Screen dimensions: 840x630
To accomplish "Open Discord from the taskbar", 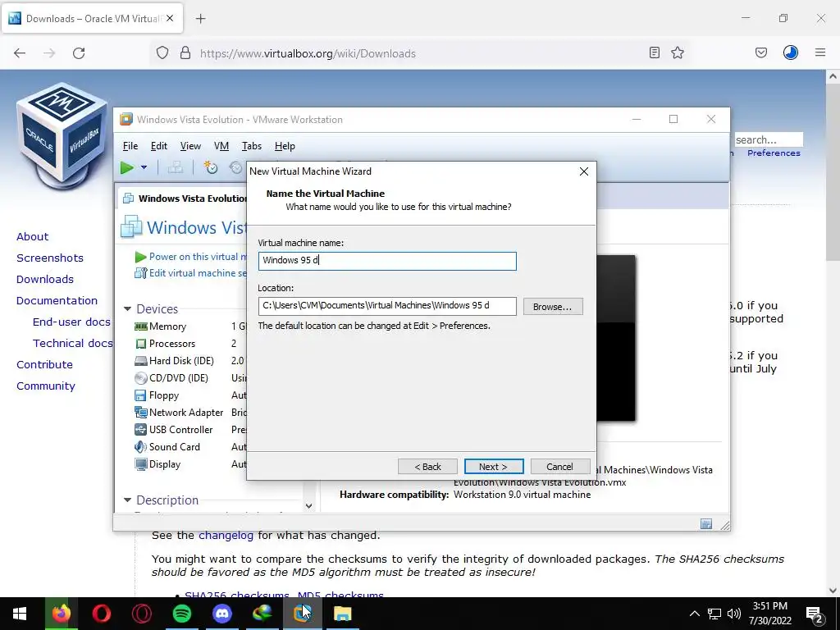I will (221, 614).
